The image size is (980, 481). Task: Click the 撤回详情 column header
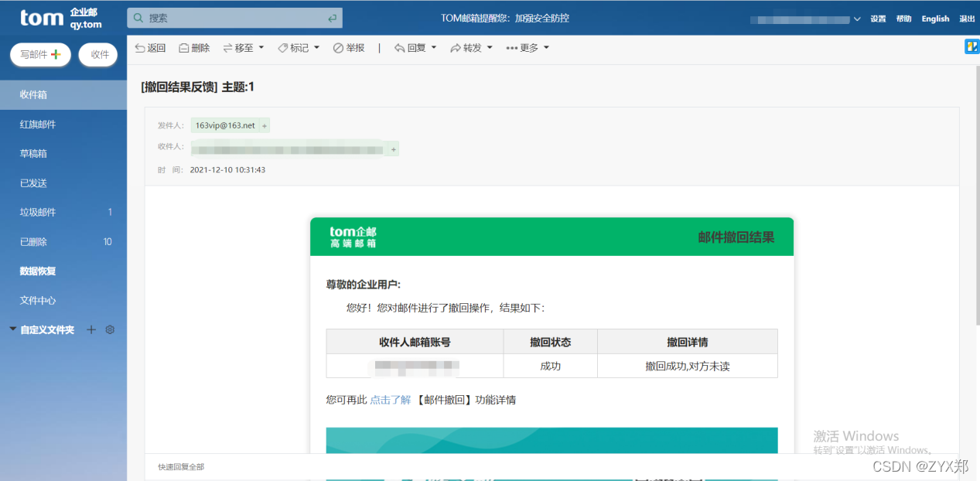pyautogui.click(x=688, y=342)
